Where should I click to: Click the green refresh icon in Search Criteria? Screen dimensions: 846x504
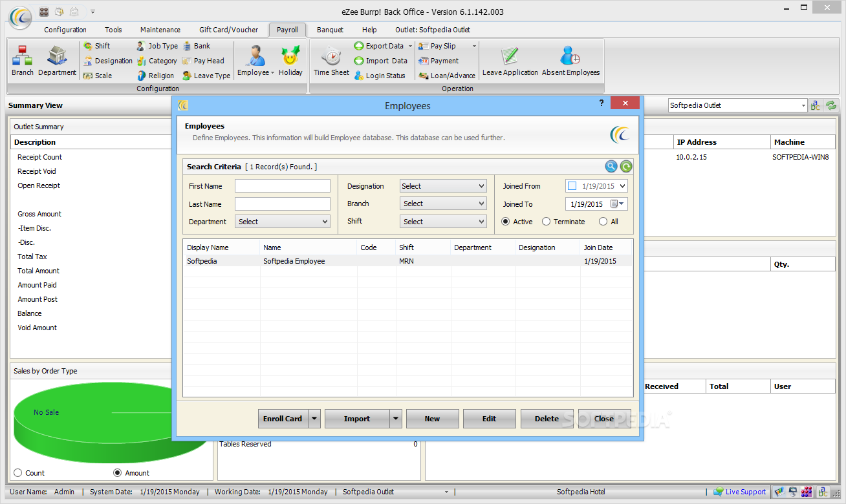(626, 167)
